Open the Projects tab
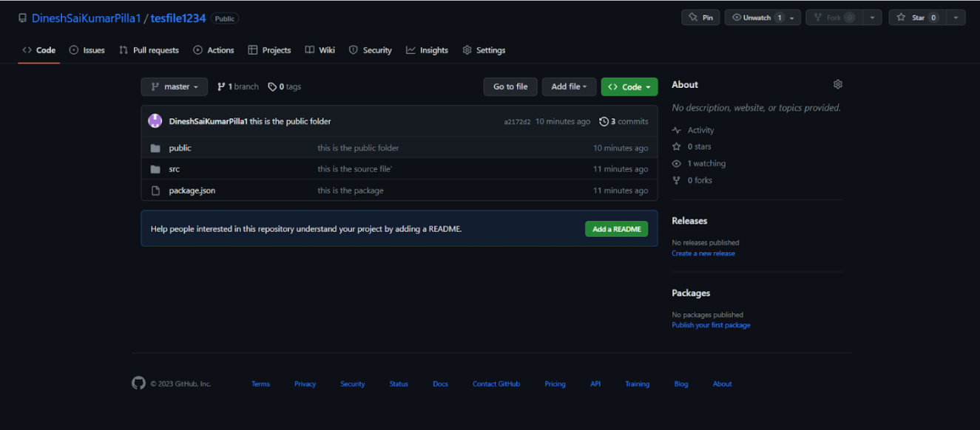The image size is (980, 430). click(x=269, y=50)
